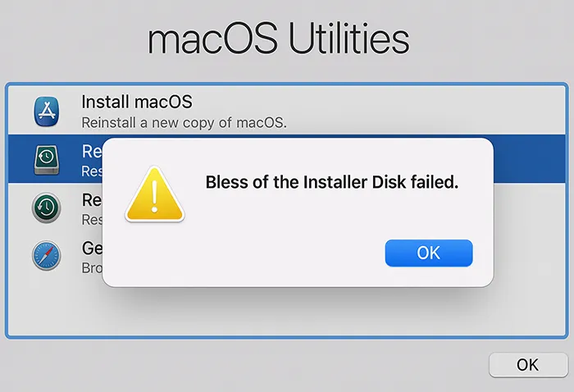Click the Install macOS App Store icon

[47, 111]
